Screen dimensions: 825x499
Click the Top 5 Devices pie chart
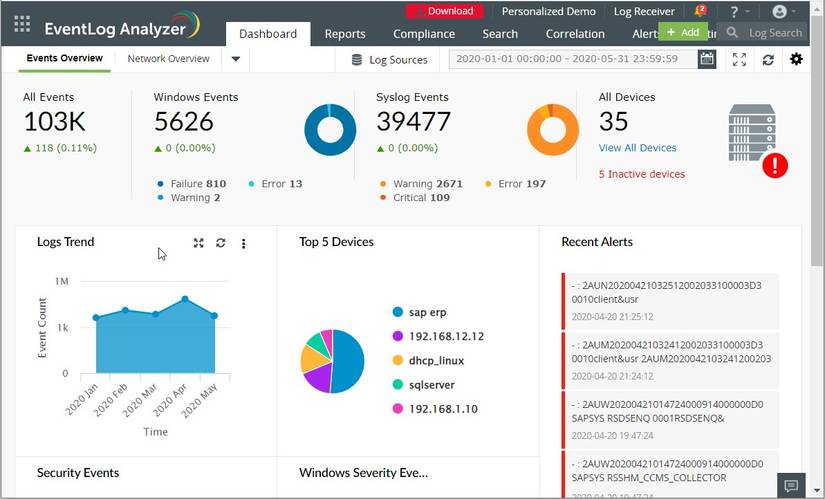click(332, 361)
